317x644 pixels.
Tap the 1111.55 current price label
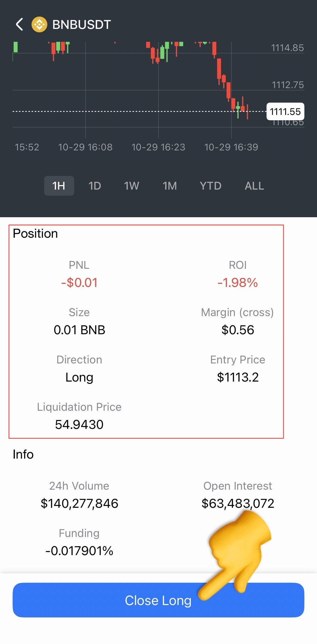click(x=285, y=111)
